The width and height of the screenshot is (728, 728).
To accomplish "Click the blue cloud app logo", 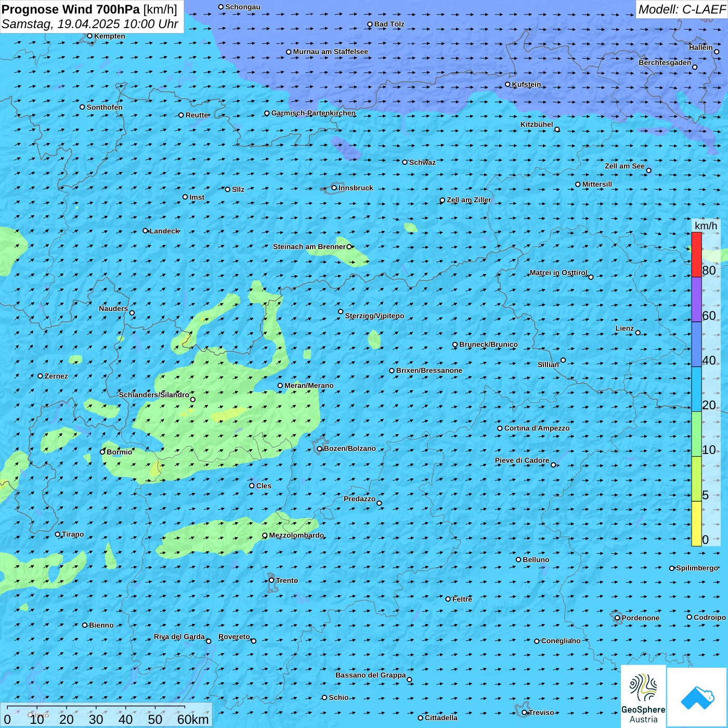I will [697, 698].
